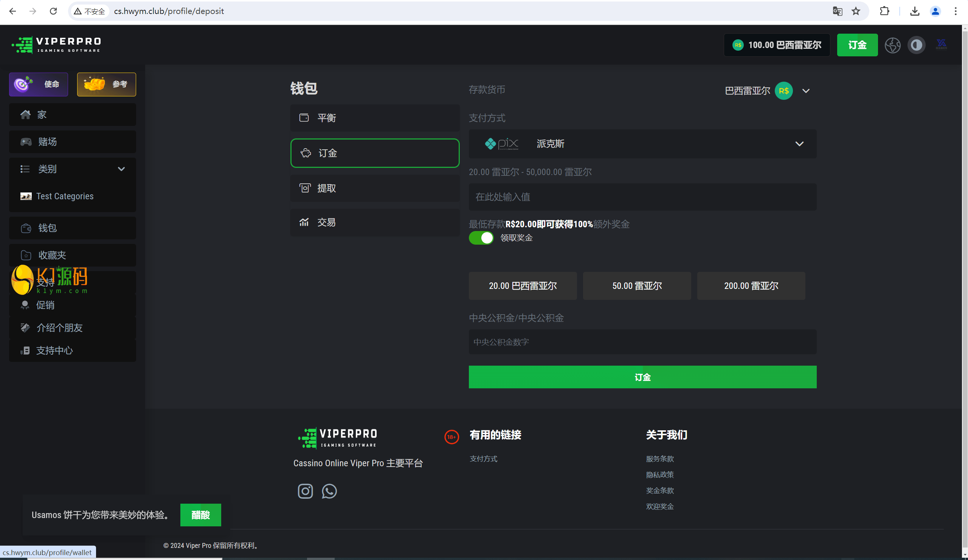Open the user avatar icon in header

tap(941, 44)
